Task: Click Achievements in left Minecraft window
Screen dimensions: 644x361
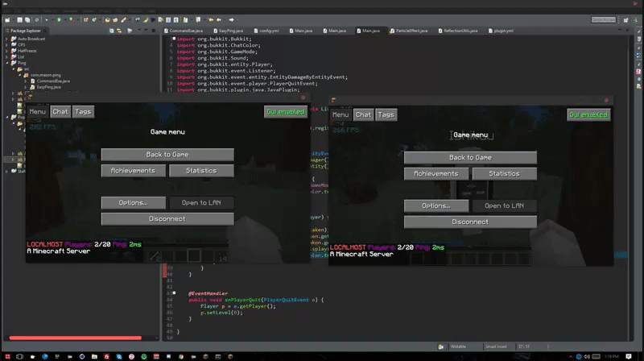Action: point(134,171)
